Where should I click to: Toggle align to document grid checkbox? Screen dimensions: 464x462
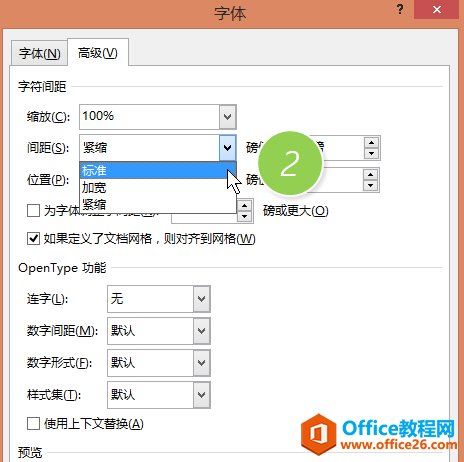[x=33, y=239]
